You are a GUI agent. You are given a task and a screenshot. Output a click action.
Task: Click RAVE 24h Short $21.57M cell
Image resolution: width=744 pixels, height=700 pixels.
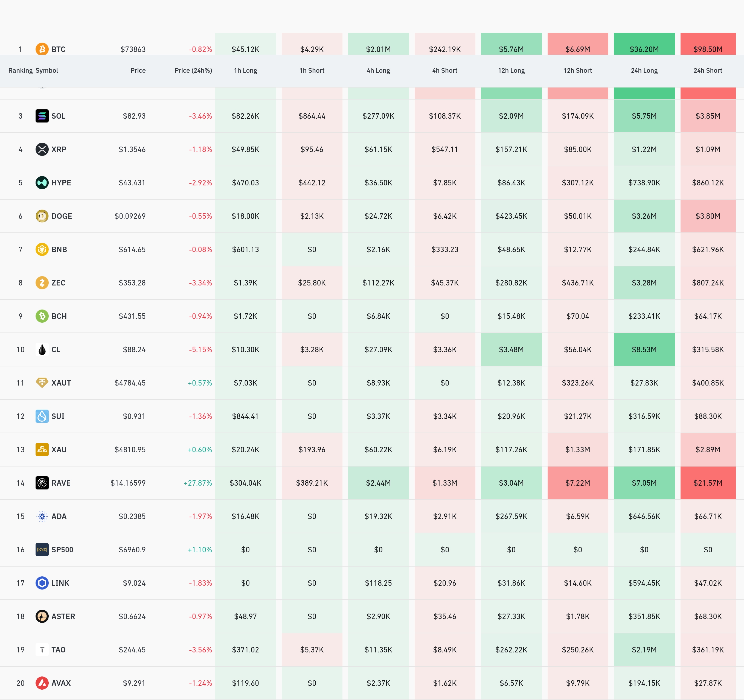[707, 483]
